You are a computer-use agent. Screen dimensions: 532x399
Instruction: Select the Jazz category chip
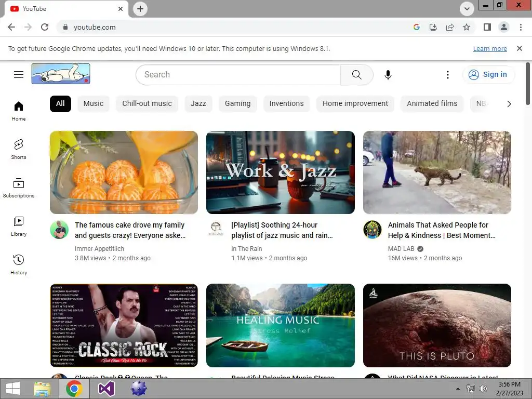(x=198, y=104)
